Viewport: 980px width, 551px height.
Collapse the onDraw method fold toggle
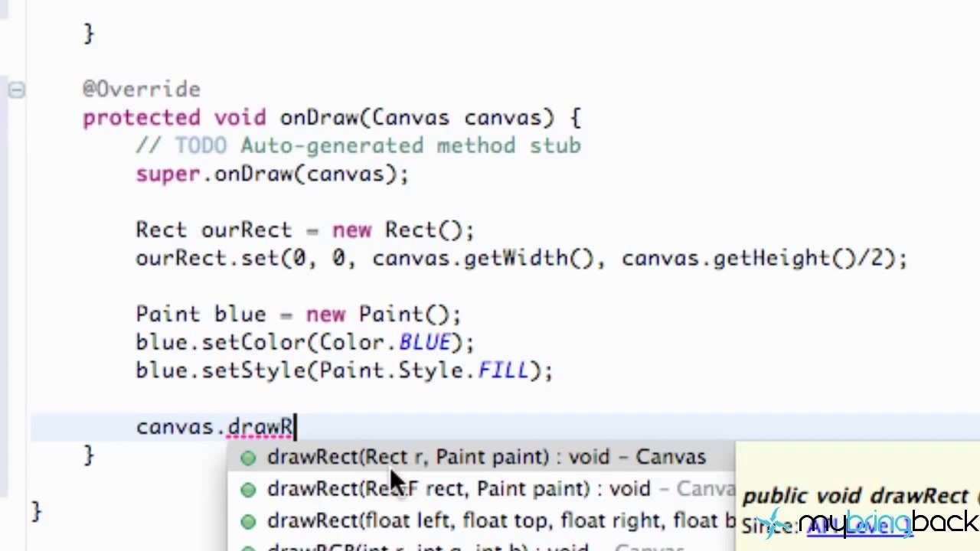pos(16,90)
